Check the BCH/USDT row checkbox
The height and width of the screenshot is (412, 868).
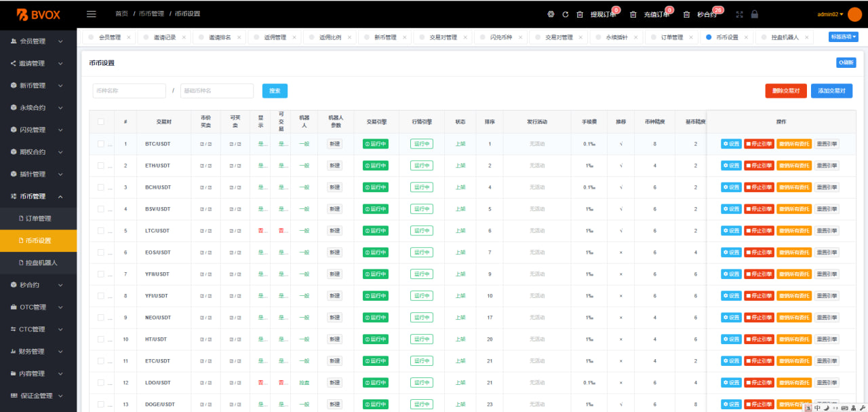click(x=101, y=187)
